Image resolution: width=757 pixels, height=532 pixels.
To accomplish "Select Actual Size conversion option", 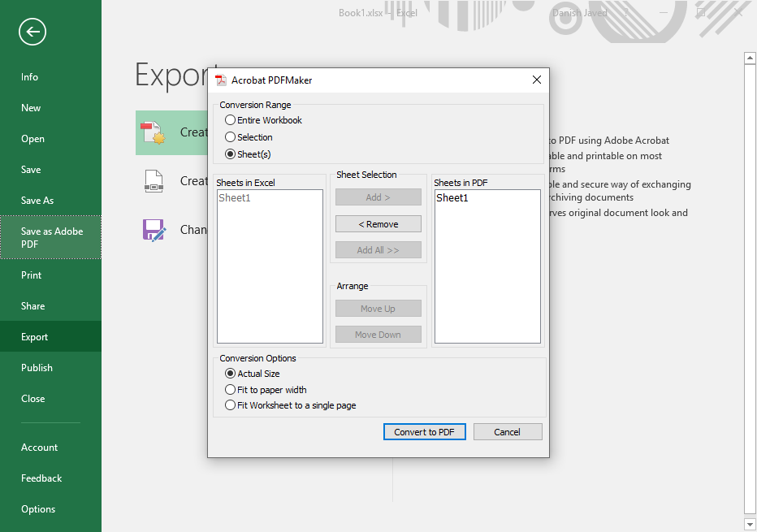I will [x=231, y=374].
